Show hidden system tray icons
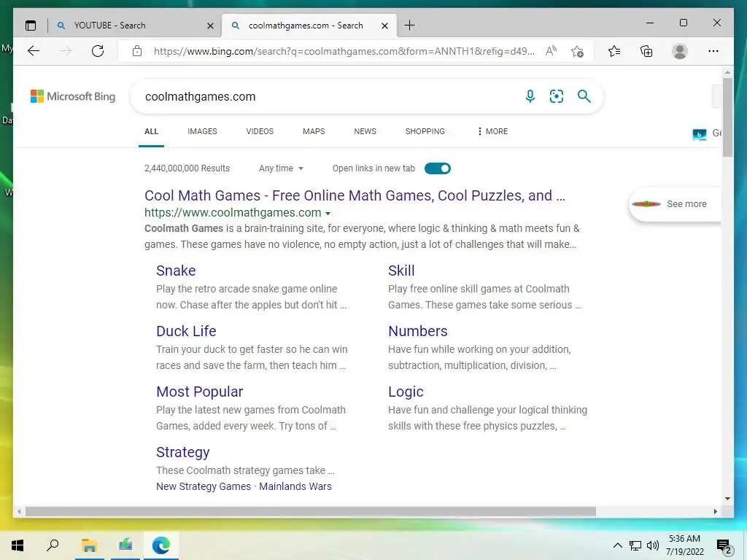Image resolution: width=747 pixels, height=560 pixels. [617, 545]
